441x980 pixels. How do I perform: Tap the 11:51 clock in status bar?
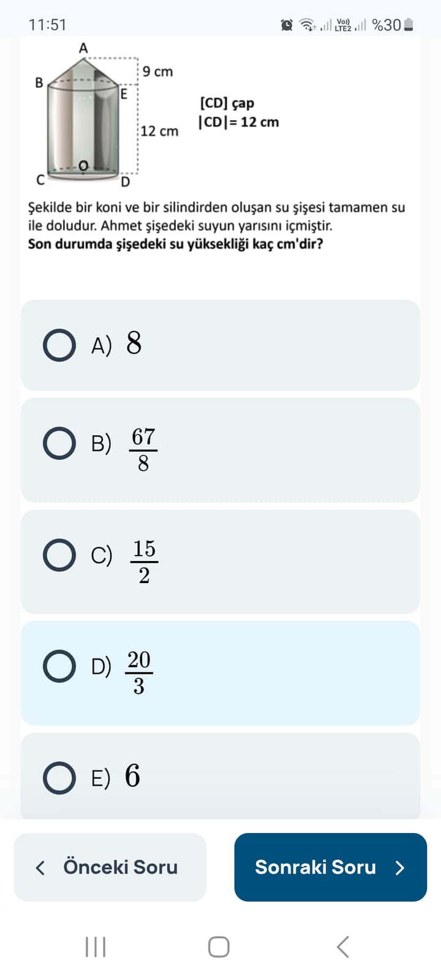coord(47,25)
